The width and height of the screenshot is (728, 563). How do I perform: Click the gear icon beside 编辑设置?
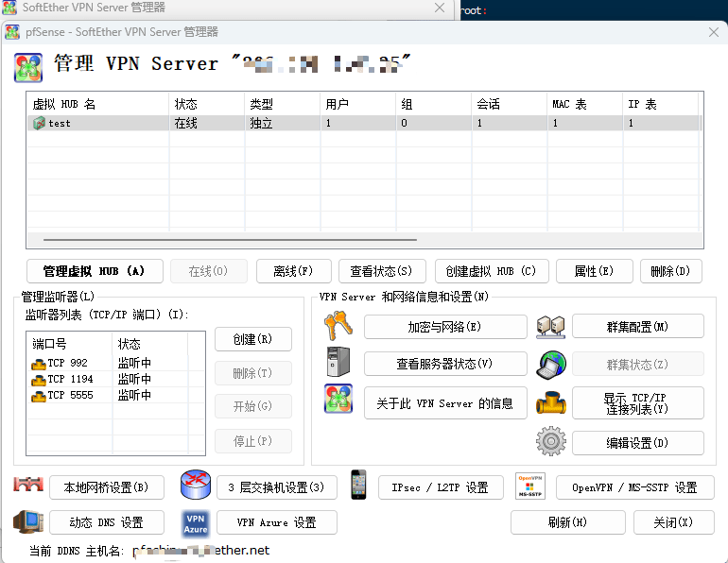pyautogui.click(x=550, y=442)
